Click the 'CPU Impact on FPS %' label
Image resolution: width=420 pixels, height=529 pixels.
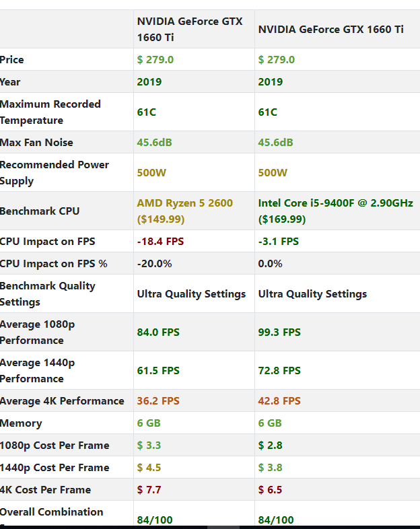[x=54, y=264]
